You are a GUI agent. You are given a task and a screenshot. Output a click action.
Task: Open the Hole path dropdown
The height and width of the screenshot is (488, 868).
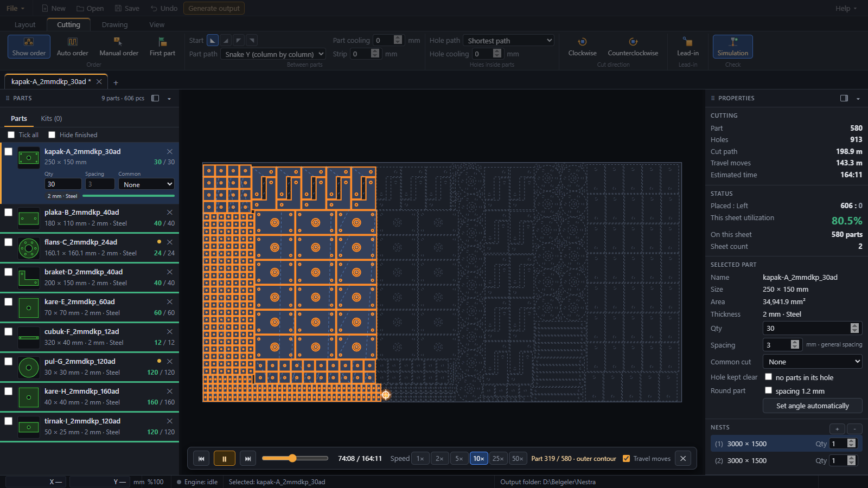[509, 41]
